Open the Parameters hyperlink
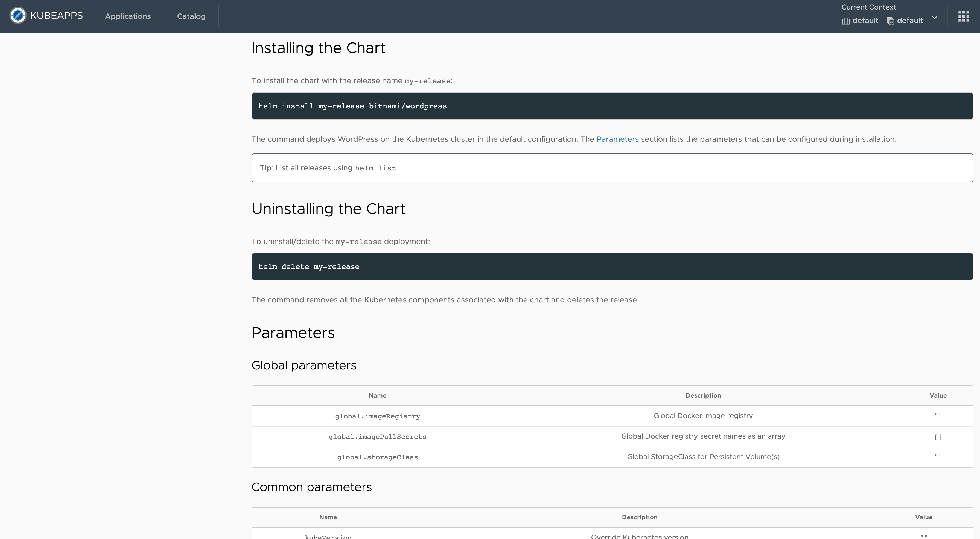Viewport: 980px width, 539px height. (x=617, y=139)
